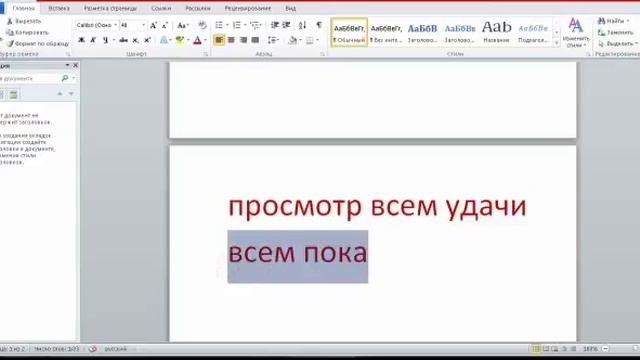Viewport: 640px width, 360px height.
Task: Go to next heading arrow in navigation pane
Action: point(71,94)
